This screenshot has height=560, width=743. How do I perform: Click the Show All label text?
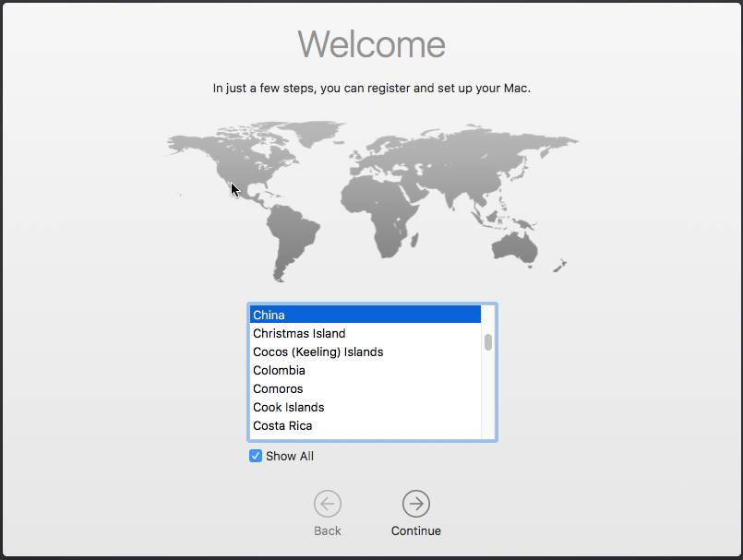290,456
